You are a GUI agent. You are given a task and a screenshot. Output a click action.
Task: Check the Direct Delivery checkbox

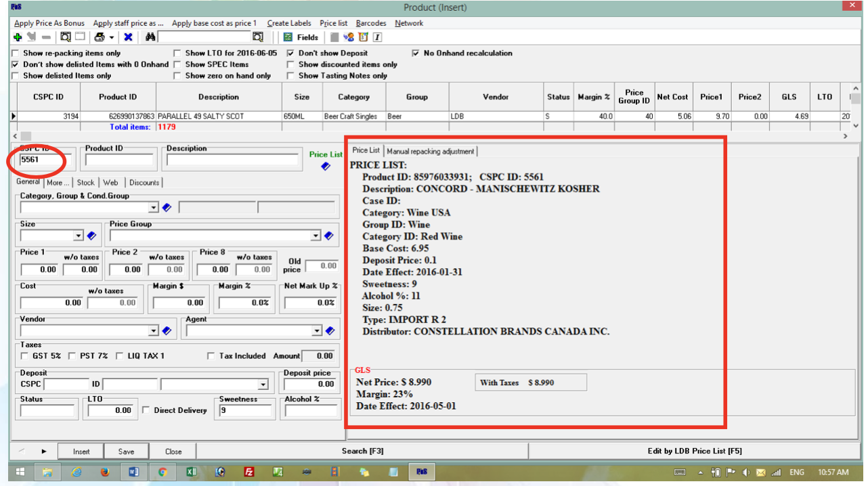tap(147, 410)
